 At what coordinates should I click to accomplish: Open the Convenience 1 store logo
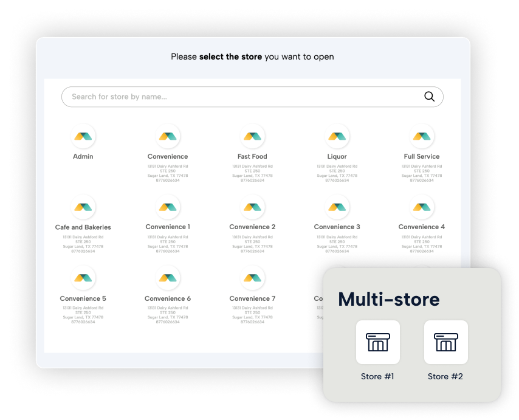tap(168, 207)
